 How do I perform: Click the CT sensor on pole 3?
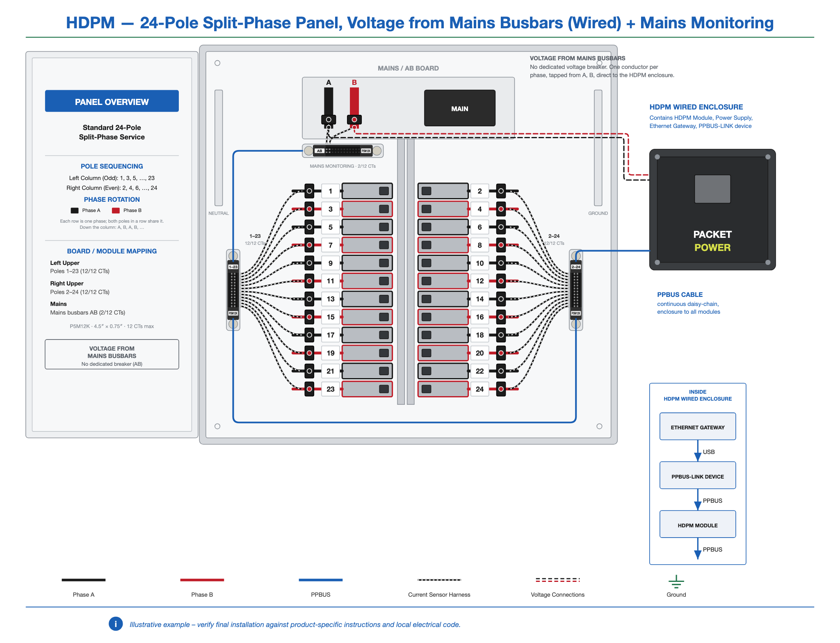click(309, 209)
